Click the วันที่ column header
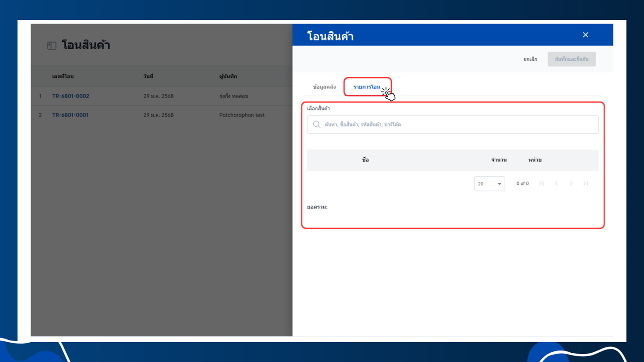Screen dimensions: 644x362 pyautogui.click(x=148, y=76)
